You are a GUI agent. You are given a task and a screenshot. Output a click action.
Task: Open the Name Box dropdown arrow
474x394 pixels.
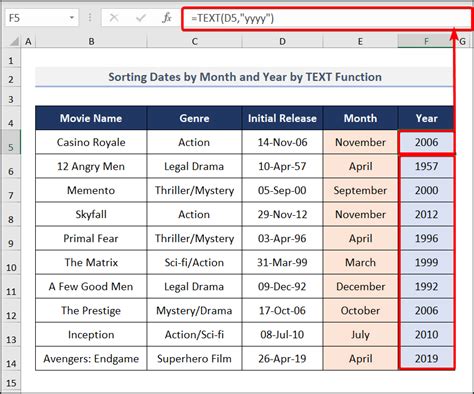pyautogui.click(x=71, y=18)
